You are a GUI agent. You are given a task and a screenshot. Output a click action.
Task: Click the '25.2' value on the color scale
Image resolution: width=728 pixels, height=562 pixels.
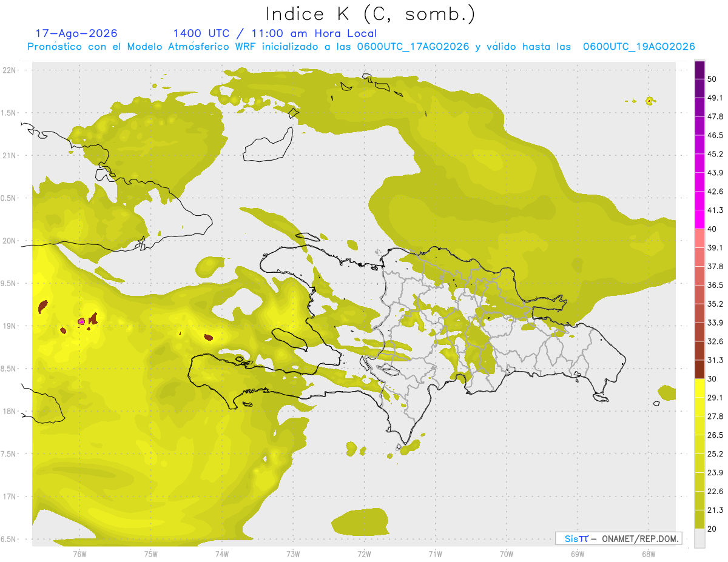click(715, 453)
